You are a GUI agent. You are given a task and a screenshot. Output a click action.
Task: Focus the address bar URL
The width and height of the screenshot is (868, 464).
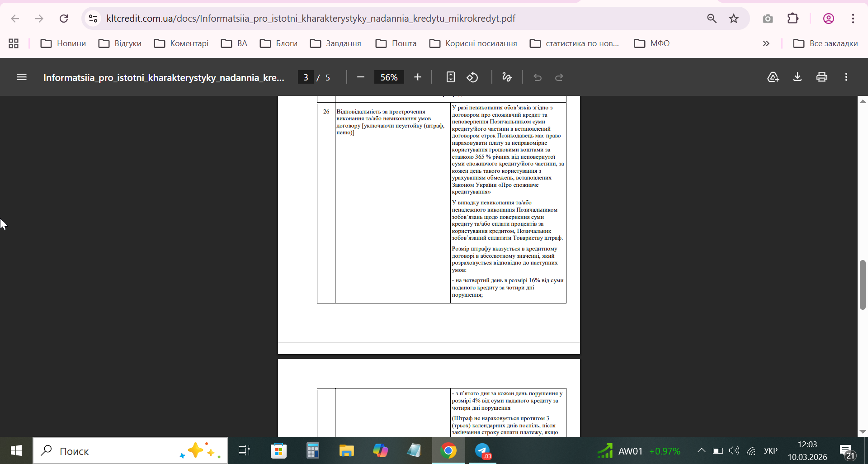311,19
